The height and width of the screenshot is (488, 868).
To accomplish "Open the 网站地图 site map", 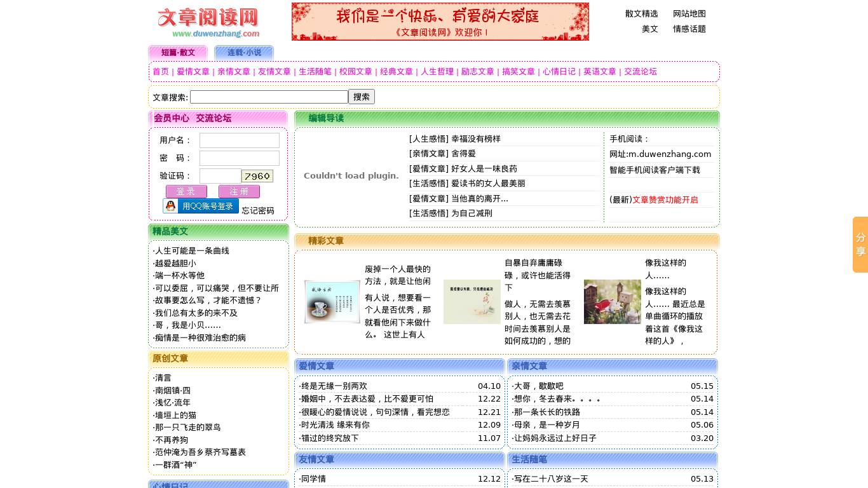I will click(x=689, y=13).
